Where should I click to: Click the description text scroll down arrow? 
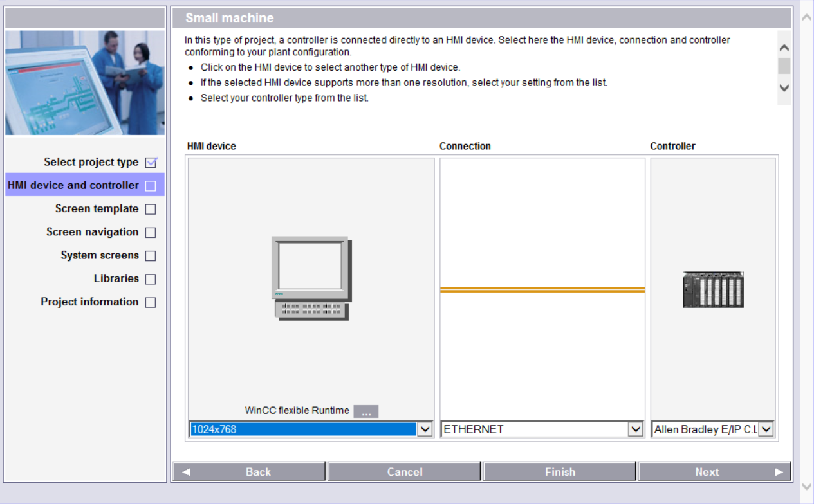point(784,88)
